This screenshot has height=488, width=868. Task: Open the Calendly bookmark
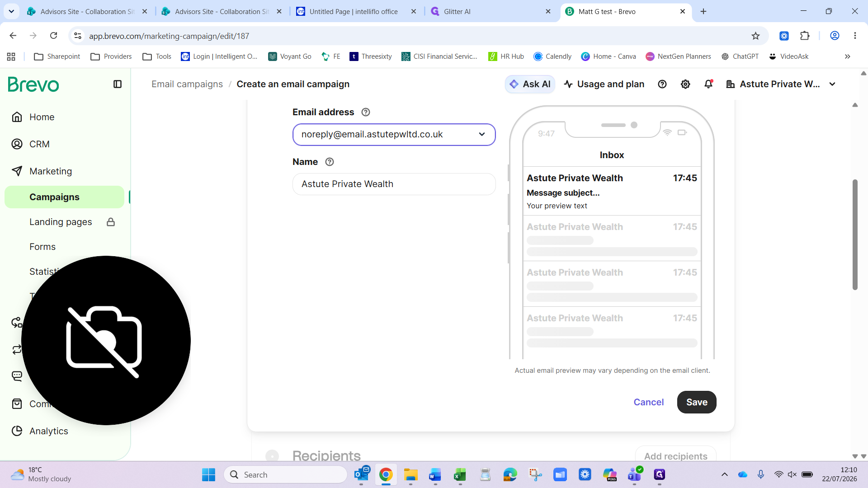pos(552,56)
